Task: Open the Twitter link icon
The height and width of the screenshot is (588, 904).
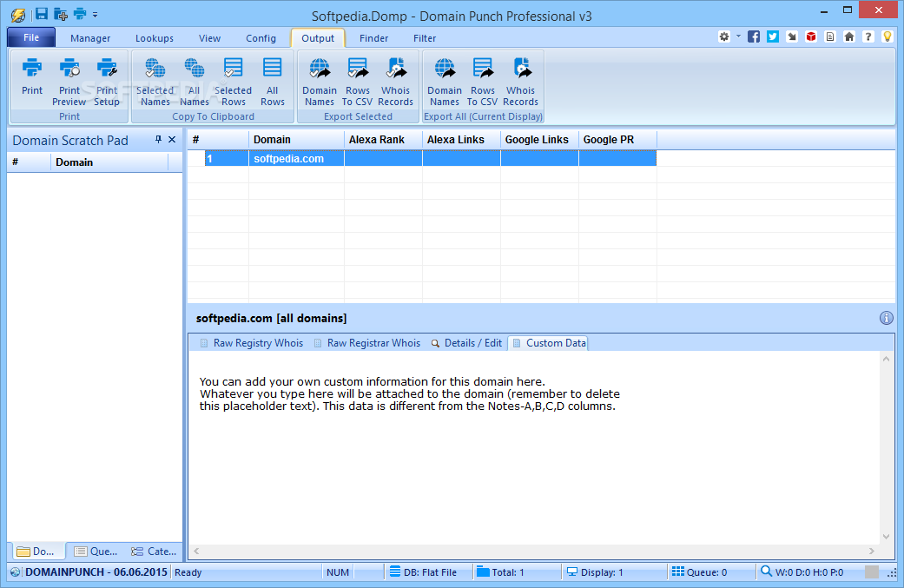Action: [773, 36]
